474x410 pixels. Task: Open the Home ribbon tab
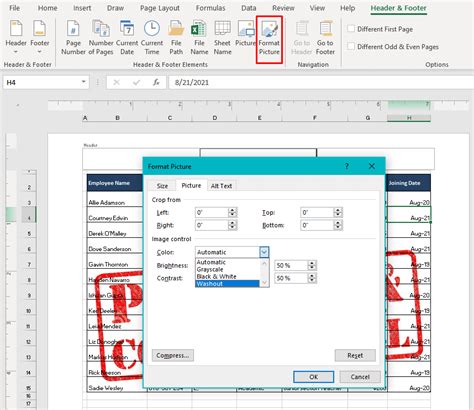click(x=48, y=8)
